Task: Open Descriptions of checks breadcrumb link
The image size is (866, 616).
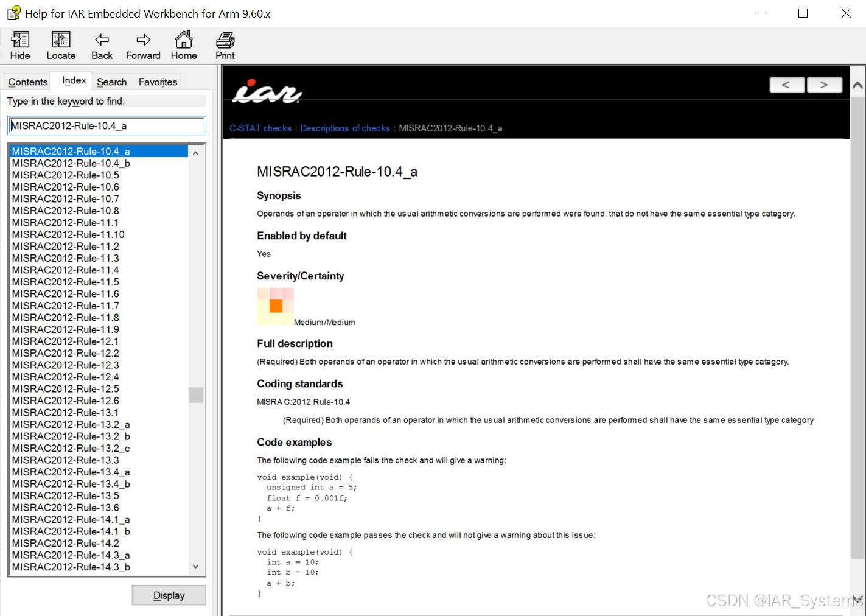Action: click(345, 128)
